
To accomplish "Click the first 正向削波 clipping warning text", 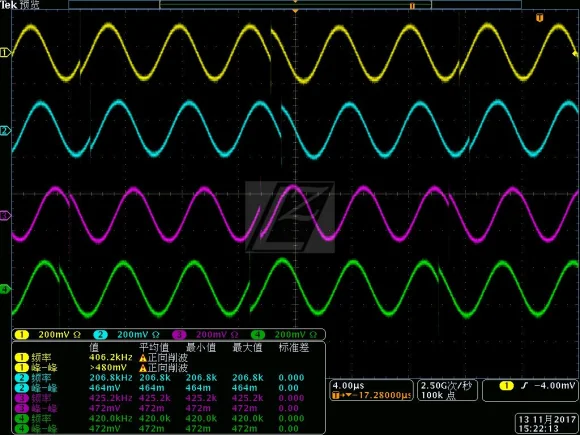I will click(168, 358).
